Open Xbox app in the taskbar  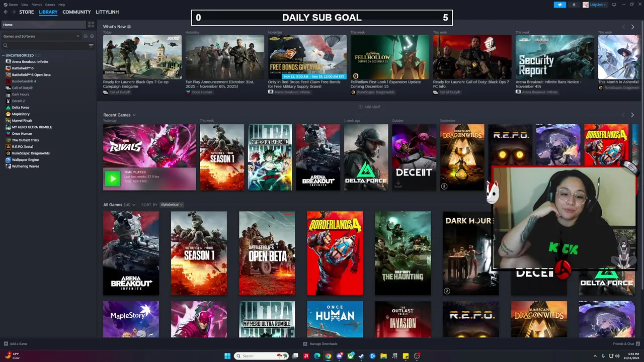(x=350, y=356)
